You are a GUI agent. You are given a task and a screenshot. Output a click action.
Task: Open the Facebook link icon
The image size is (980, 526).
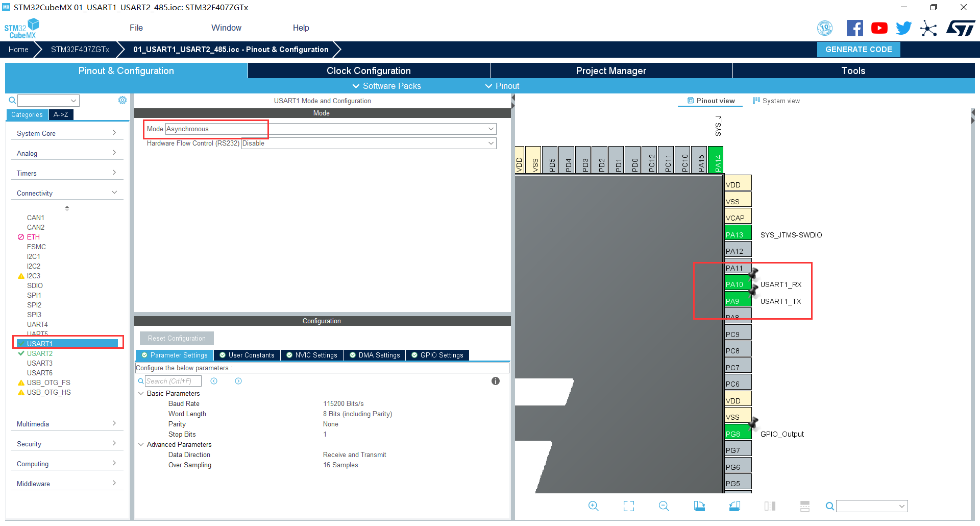(x=854, y=28)
